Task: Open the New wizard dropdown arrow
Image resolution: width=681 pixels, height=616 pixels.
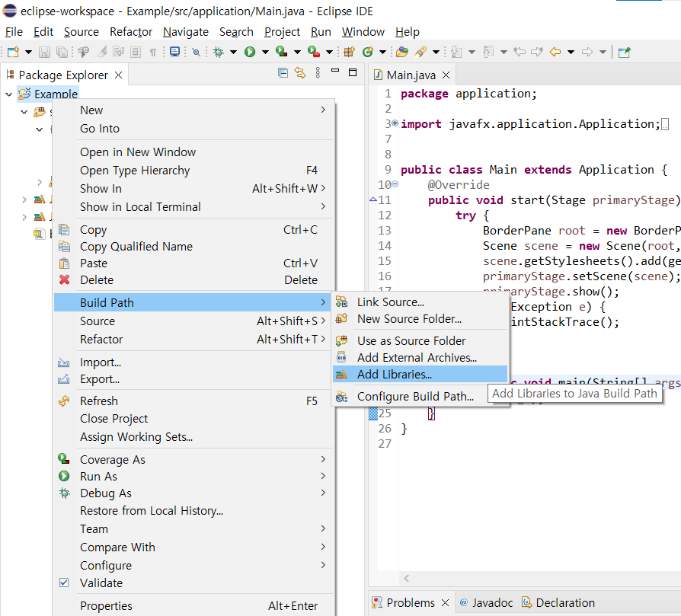Action: click(29, 52)
